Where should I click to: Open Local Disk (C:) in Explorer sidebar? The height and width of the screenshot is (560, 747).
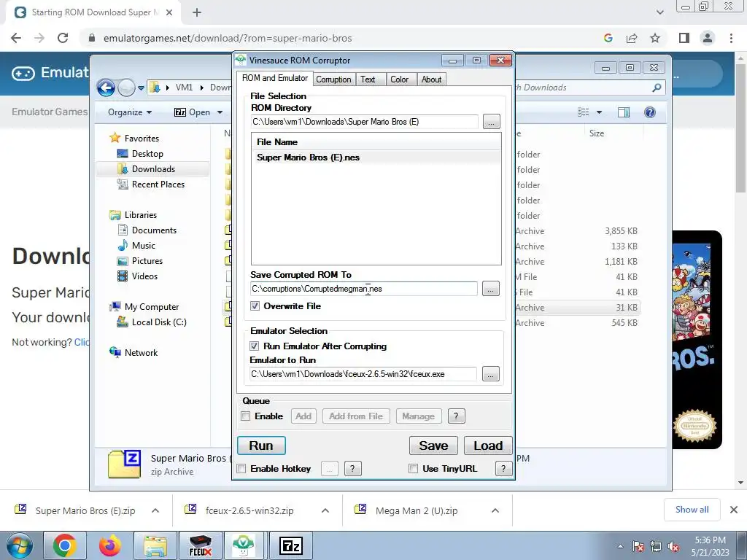tap(159, 322)
